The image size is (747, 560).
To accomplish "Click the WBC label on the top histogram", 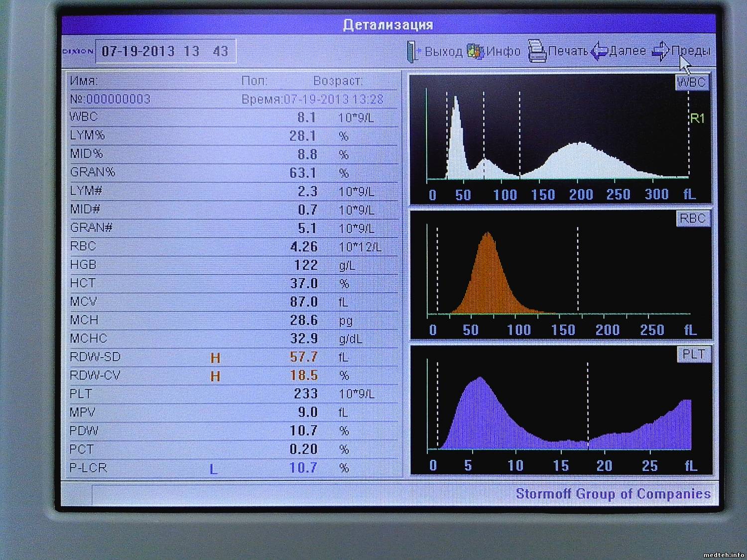I will click(x=691, y=83).
